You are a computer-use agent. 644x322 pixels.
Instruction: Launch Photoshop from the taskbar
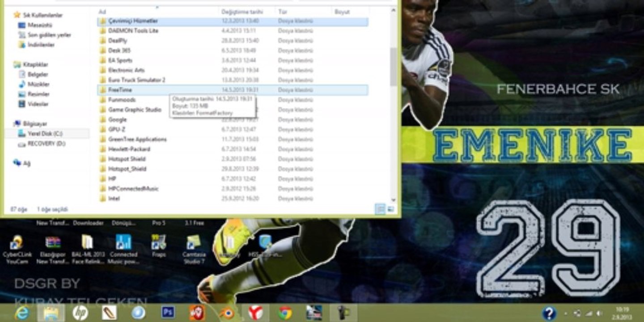tap(168, 312)
